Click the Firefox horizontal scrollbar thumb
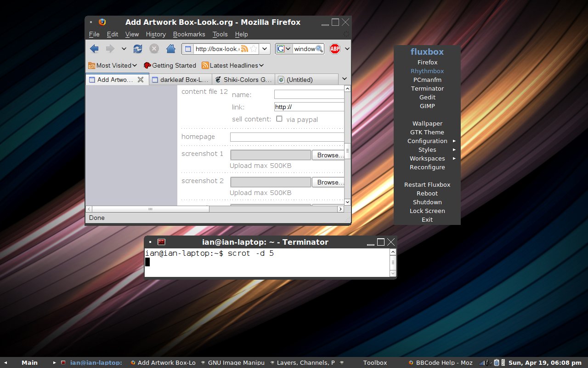This screenshot has width=588, height=368. click(150, 209)
